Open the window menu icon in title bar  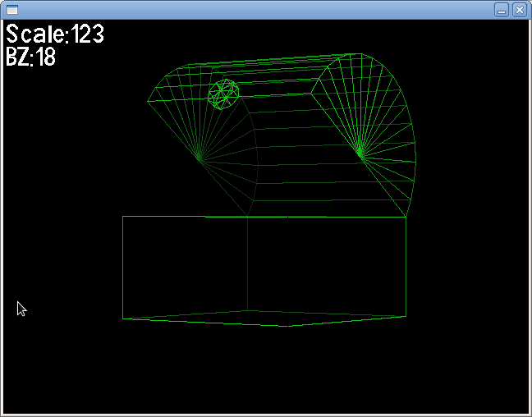(x=12, y=10)
